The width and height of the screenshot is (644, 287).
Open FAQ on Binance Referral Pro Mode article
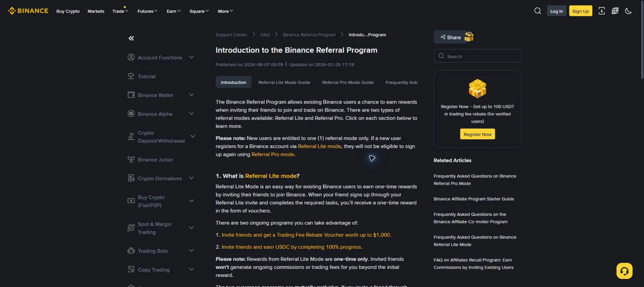pyautogui.click(x=475, y=180)
